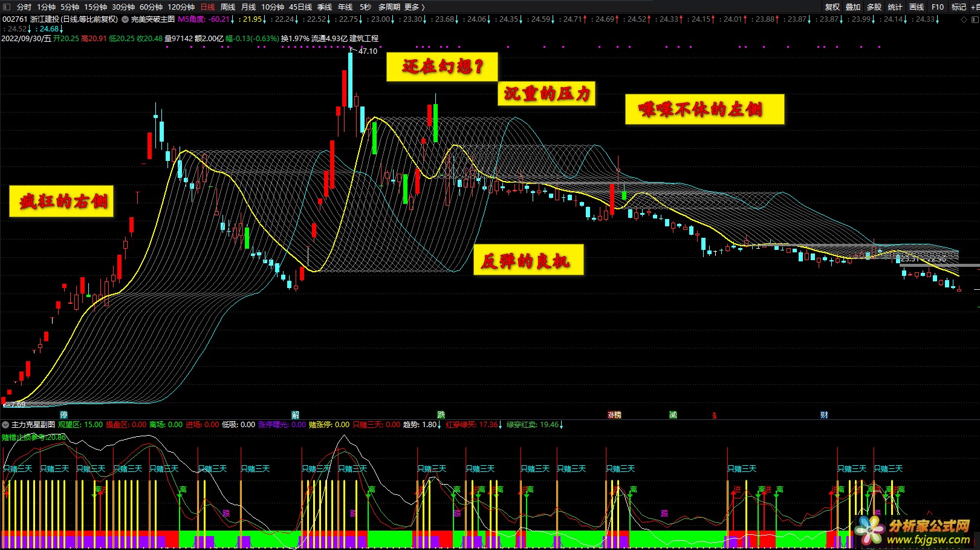Viewport: 980px width, 550px height.
Task: Click the 停 event marker on timeline
Action: point(63,415)
